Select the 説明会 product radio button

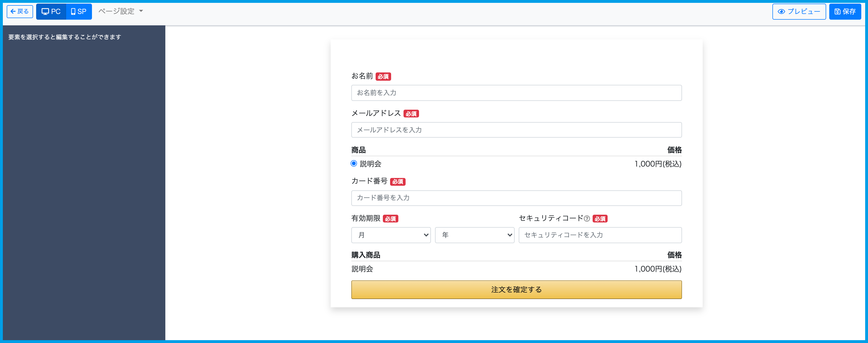click(x=354, y=163)
